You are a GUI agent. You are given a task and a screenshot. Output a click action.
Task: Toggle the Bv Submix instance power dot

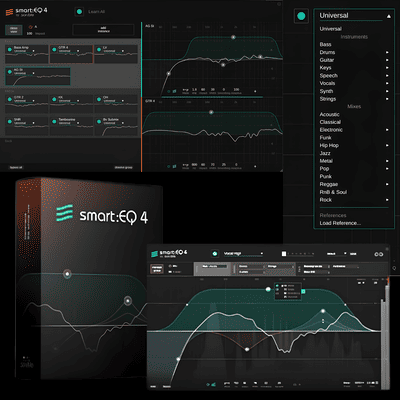pyautogui.click(x=99, y=121)
